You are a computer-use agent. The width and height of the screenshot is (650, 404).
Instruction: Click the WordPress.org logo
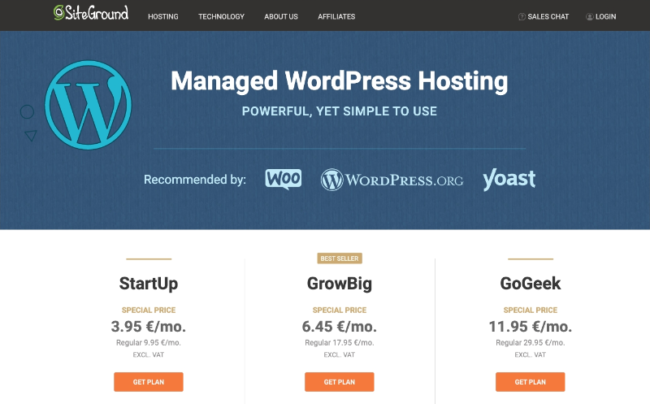pyautogui.click(x=392, y=179)
